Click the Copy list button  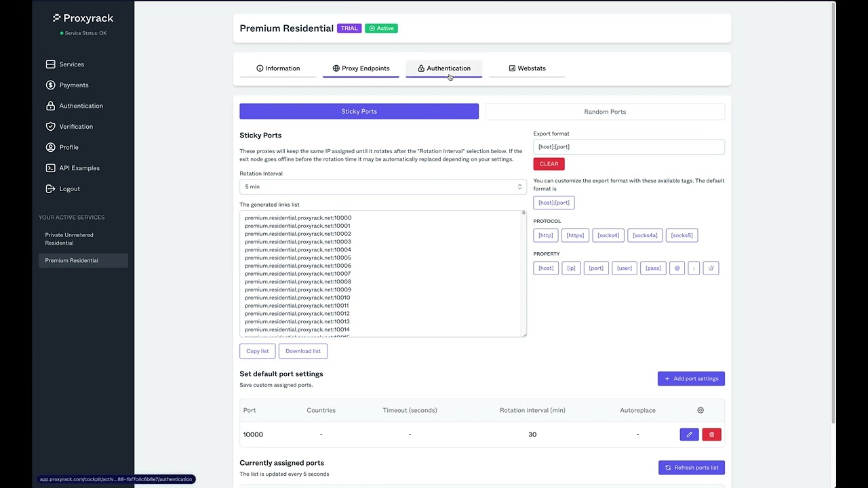(x=257, y=351)
